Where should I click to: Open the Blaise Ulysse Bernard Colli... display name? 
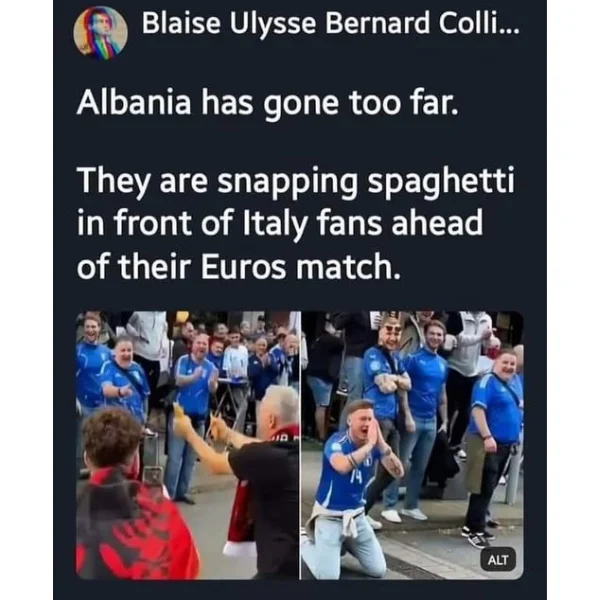coord(331,23)
